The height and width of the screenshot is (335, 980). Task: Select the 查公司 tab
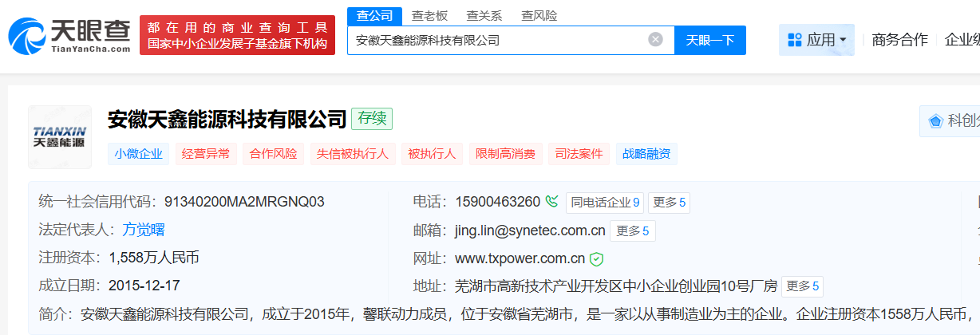[x=374, y=15]
